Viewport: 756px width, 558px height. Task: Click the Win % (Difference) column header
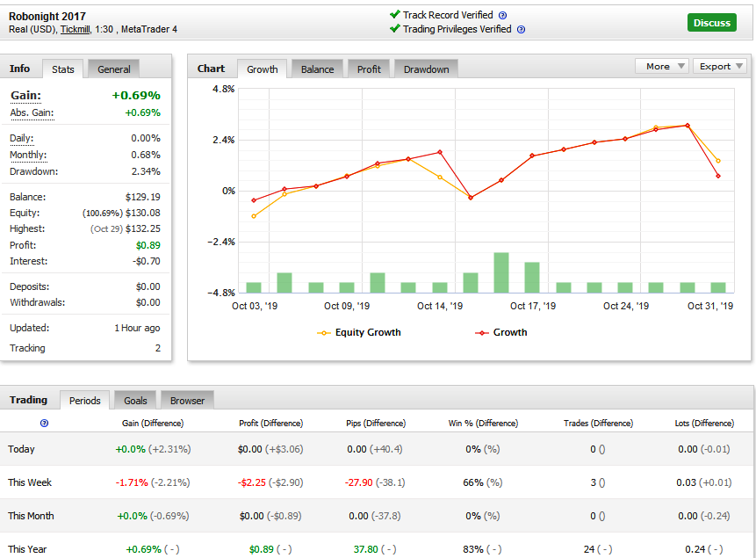[x=483, y=424]
